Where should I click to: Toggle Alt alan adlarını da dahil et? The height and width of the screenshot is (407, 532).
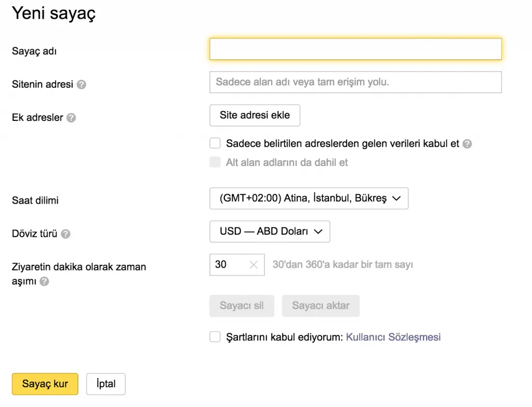[215, 162]
